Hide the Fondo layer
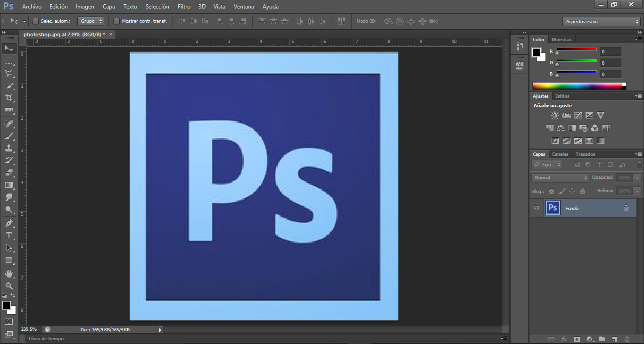 point(536,208)
